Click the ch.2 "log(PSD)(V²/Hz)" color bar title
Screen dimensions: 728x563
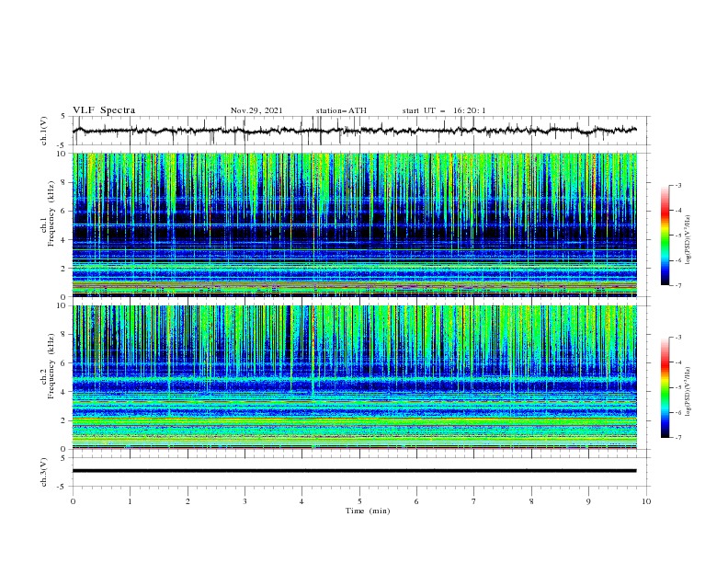[688, 392]
